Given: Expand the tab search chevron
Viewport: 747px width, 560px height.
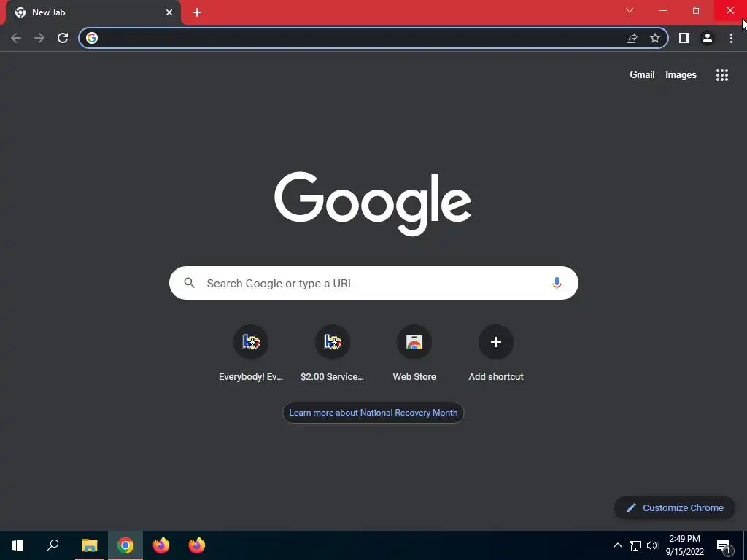Looking at the screenshot, I should pyautogui.click(x=630, y=10).
